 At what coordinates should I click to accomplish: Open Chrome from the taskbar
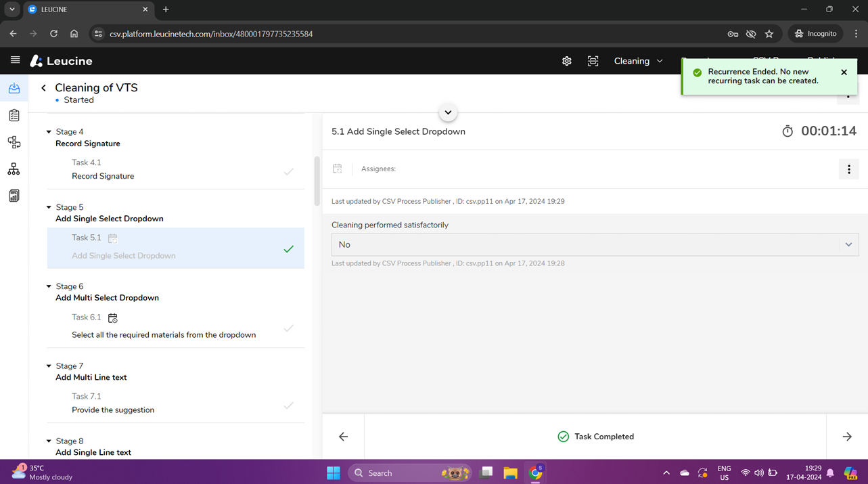(x=536, y=472)
